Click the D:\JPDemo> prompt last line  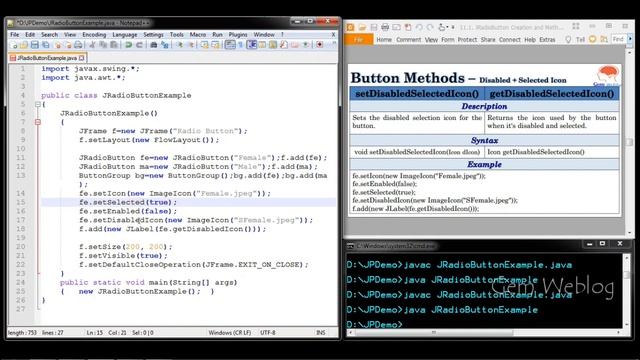pos(374,324)
